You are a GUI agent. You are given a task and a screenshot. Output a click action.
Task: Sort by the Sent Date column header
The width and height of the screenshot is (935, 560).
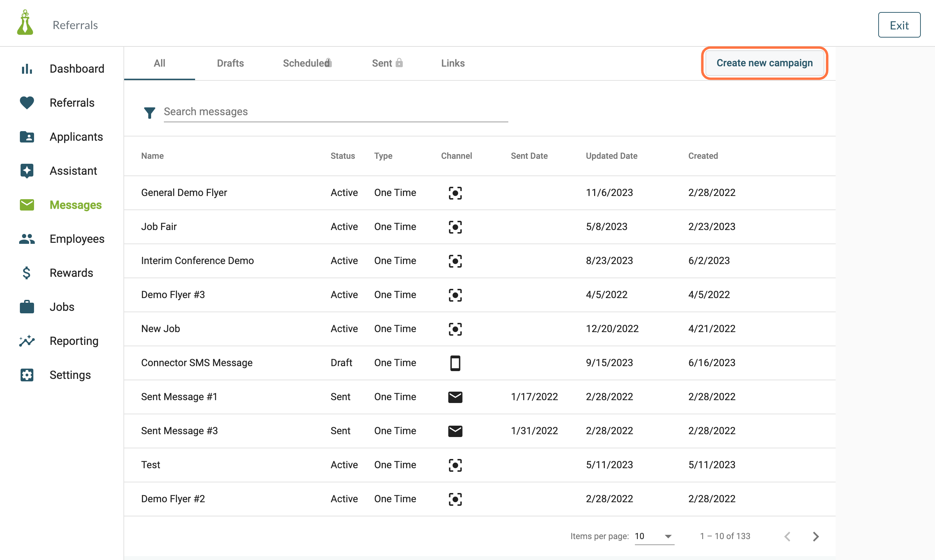point(529,156)
